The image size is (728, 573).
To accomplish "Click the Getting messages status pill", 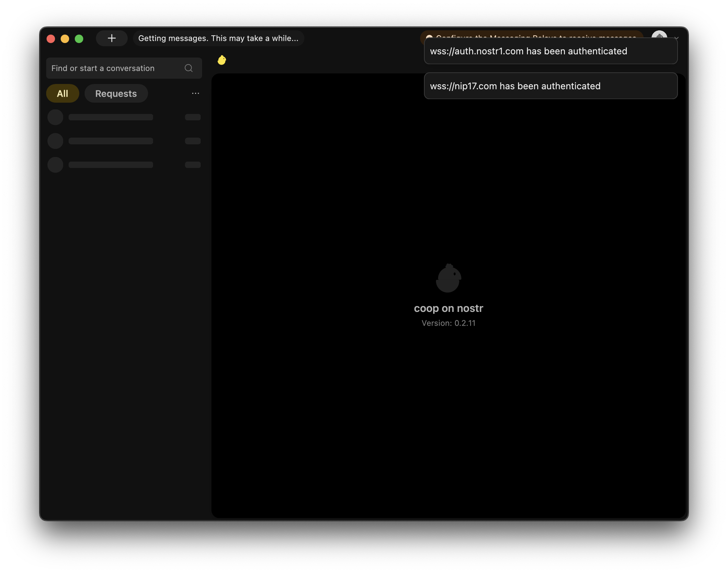I will pyautogui.click(x=218, y=38).
